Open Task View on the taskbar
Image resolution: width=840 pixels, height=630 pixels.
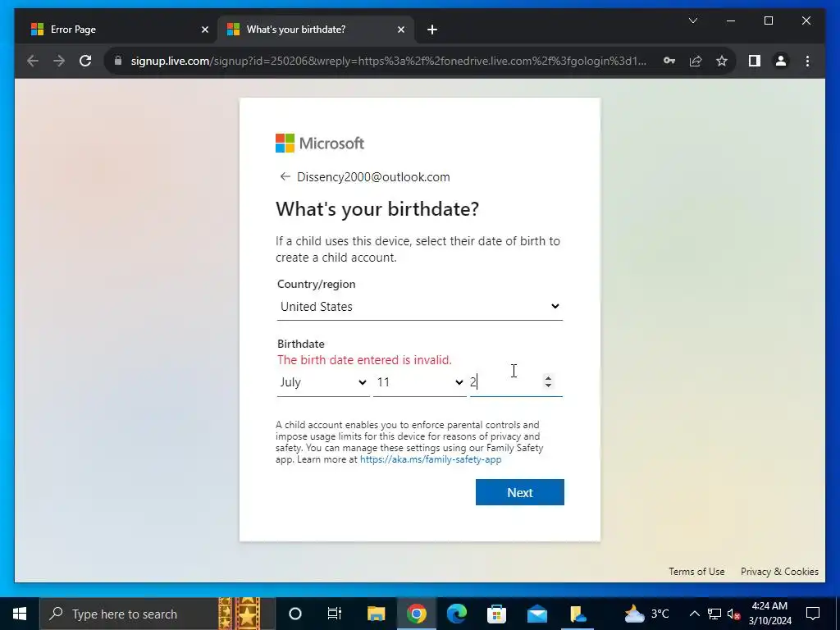pyautogui.click(x=335, y=614)
